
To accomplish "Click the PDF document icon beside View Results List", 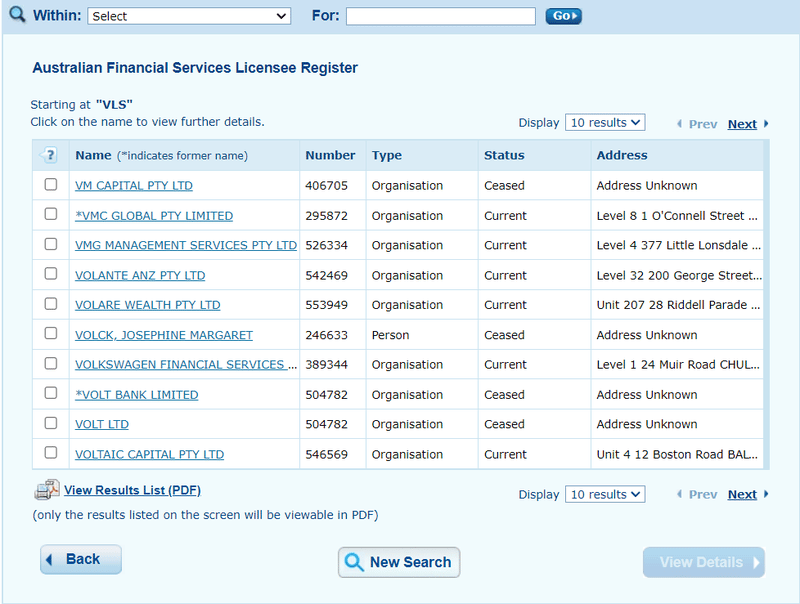I will click(x=46, y=490).
